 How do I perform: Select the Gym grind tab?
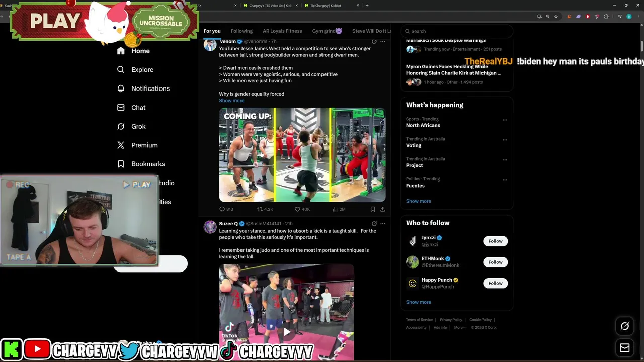tap(327, 31)
